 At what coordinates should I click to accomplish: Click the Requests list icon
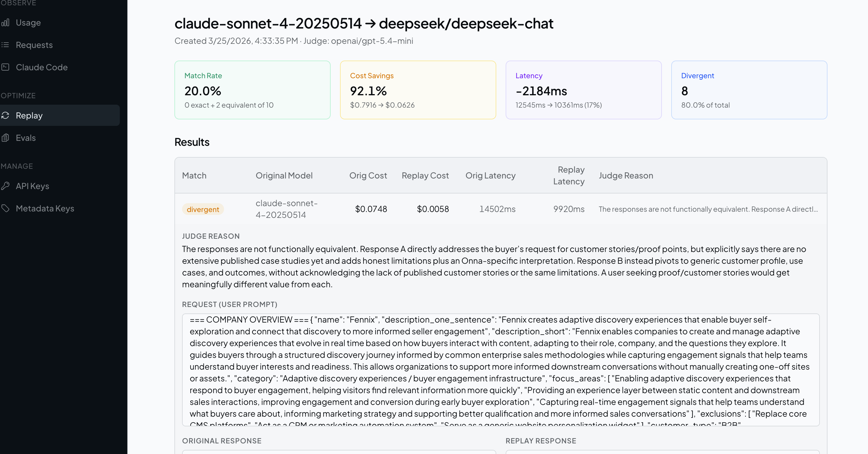(5, 45)
